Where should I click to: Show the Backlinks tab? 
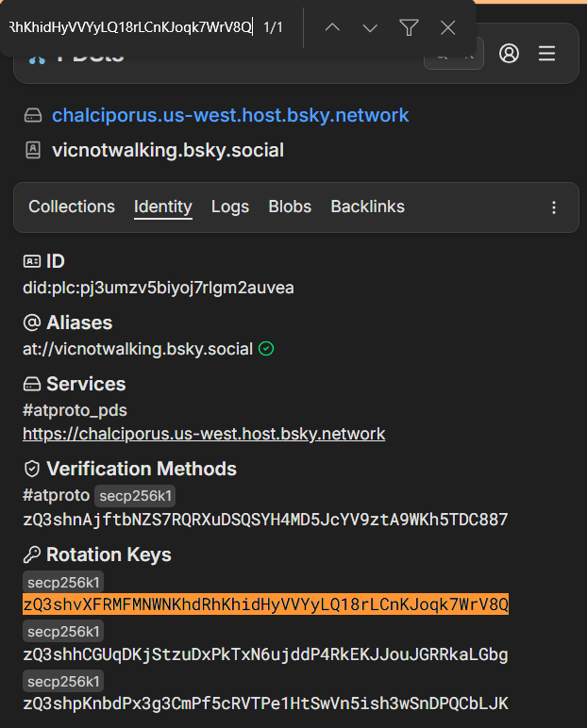coord(367,207)
